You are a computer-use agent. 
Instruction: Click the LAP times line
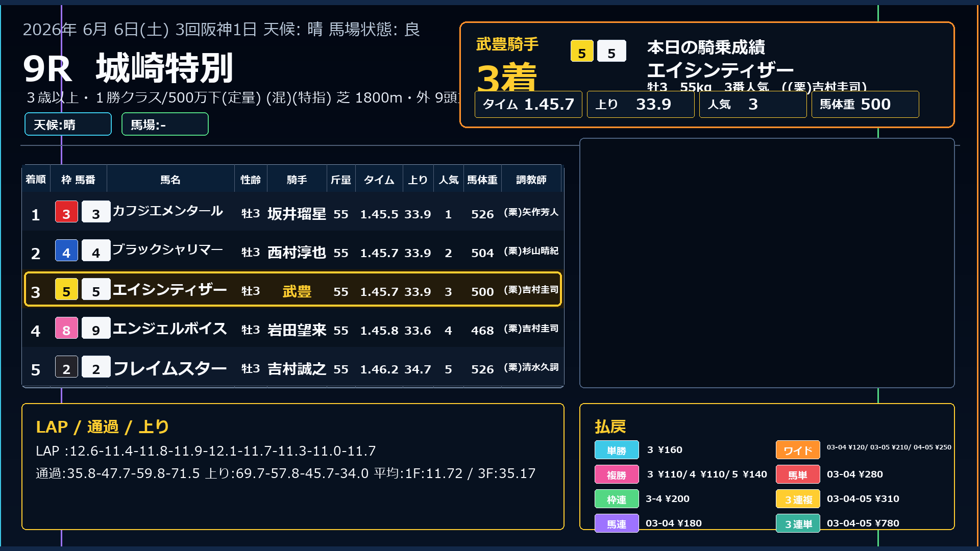pos(206,451)
